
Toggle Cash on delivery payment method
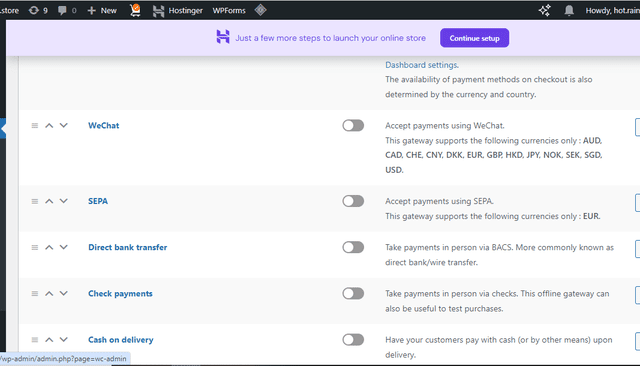pos(353,340)
